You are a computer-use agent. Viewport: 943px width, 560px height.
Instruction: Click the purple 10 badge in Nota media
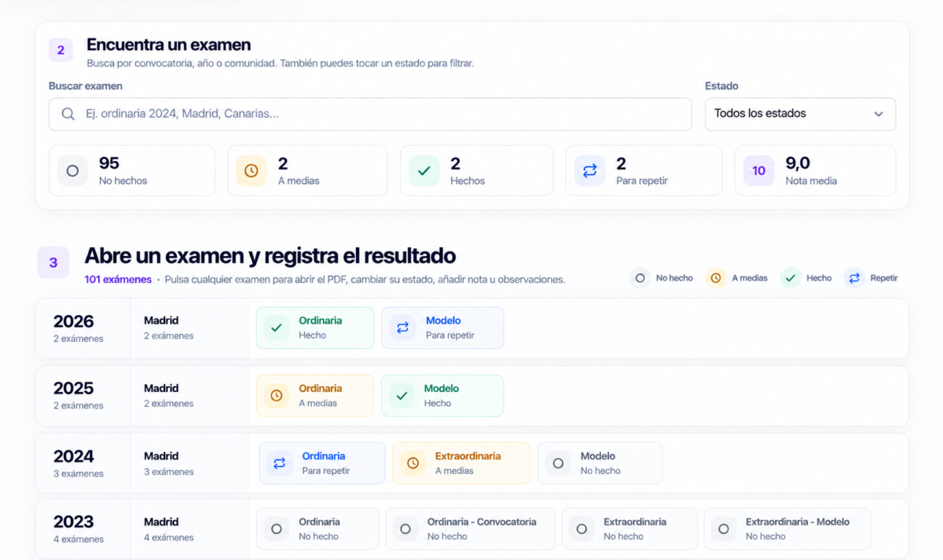[x=759, y=170]
